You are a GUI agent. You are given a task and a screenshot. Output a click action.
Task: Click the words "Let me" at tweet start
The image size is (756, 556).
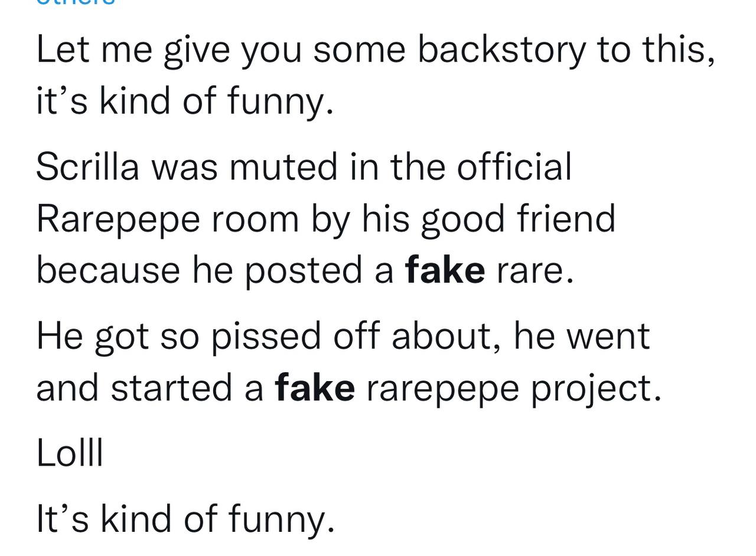[94, 48]
